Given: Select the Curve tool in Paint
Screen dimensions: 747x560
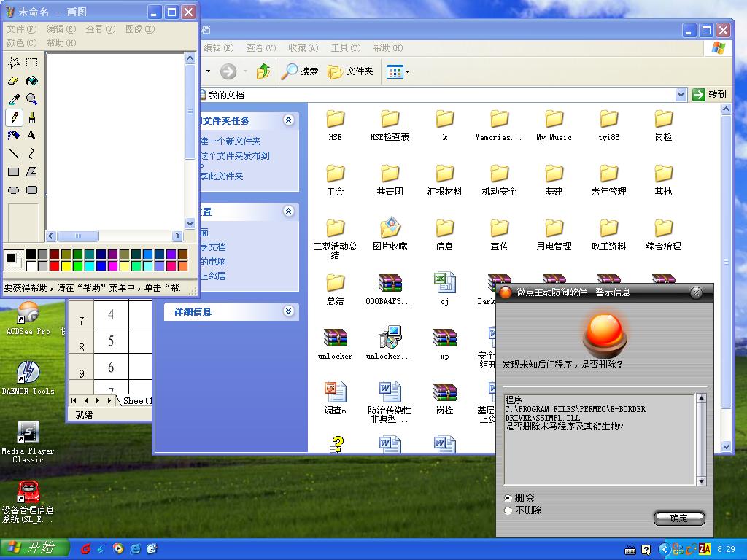Looking at the screenshot, I should point(32,153).
